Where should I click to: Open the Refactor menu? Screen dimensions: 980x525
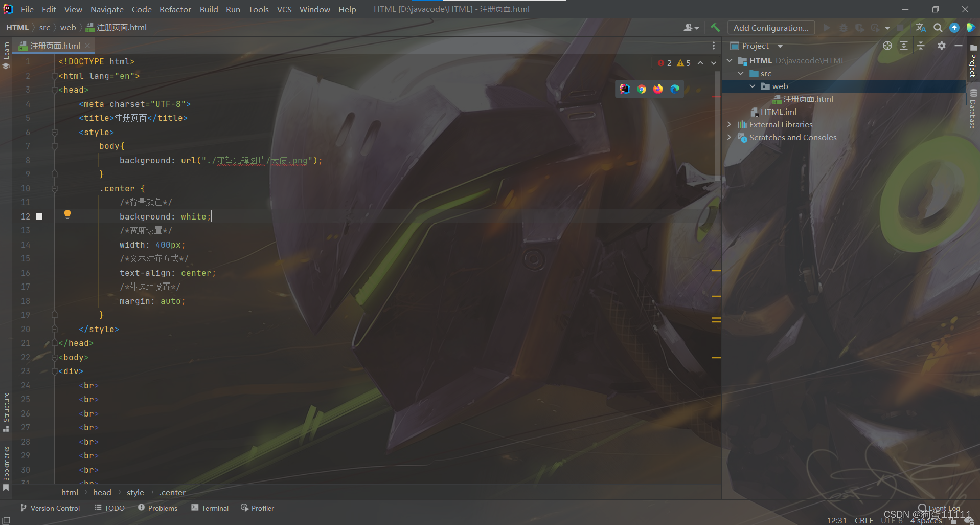(175, 9)
